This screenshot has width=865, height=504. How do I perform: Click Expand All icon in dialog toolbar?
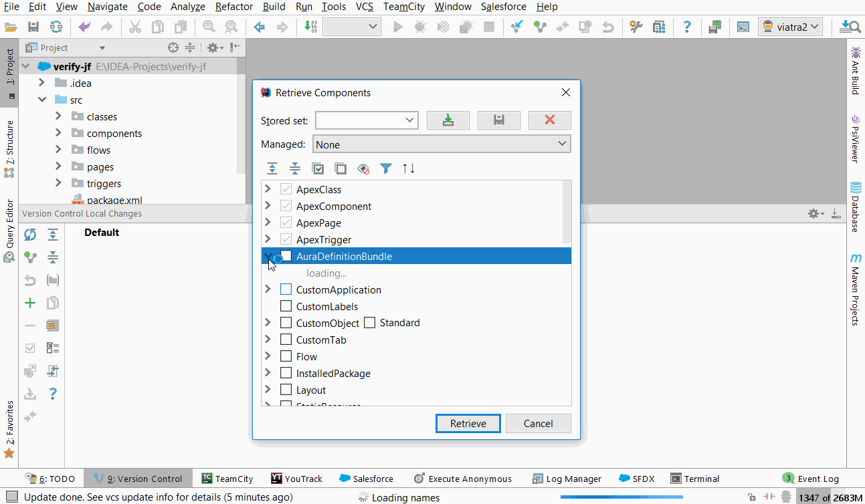click(272, 168)
